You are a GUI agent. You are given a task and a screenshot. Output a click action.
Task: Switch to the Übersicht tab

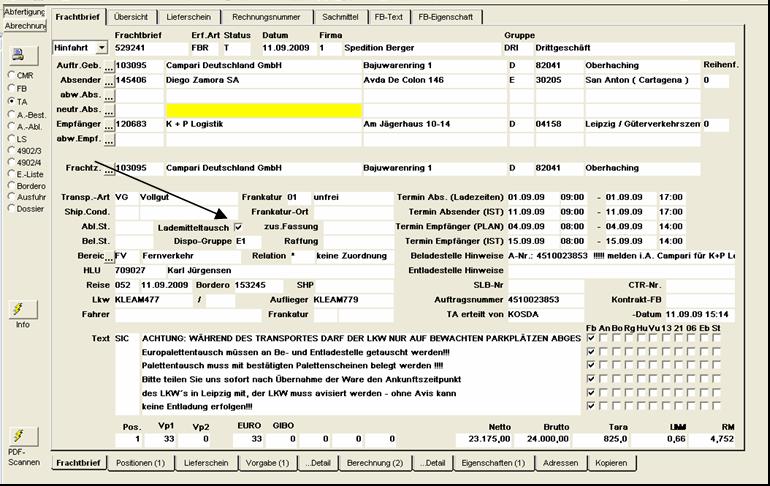pos(131,17)
